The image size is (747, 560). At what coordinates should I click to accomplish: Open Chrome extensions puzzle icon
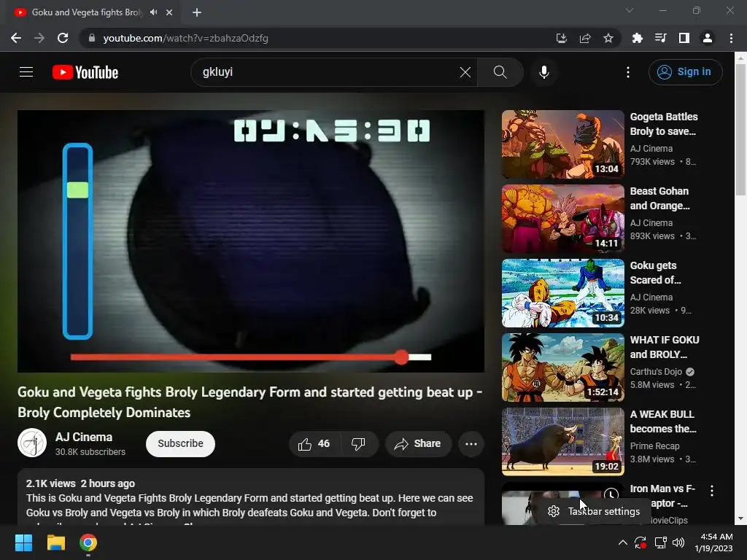pos(637,38)
